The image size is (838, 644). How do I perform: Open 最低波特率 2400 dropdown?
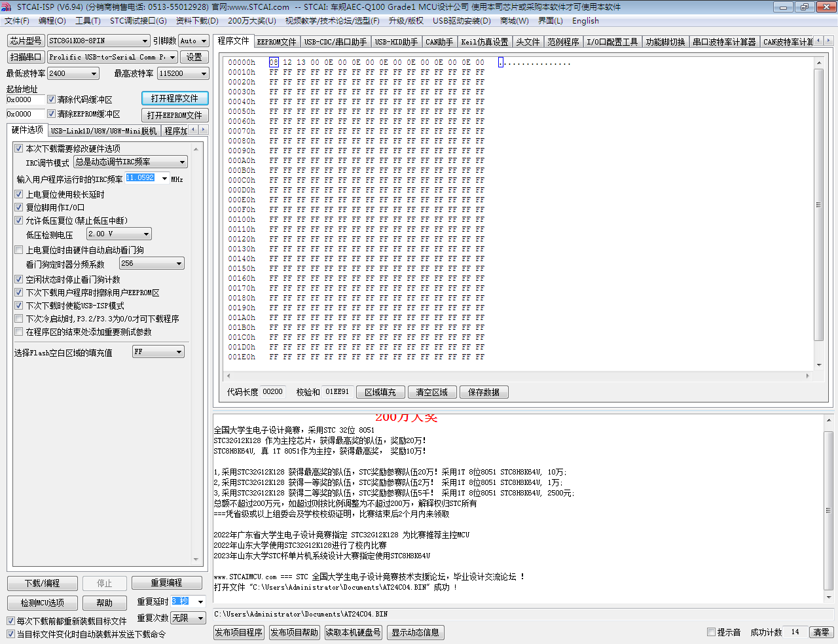click(73, 73)
